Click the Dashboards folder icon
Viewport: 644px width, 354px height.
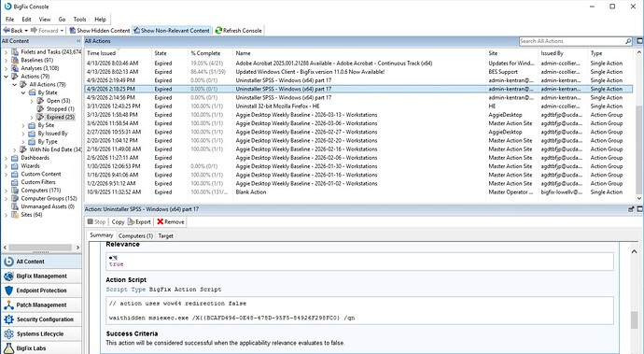coord(15,158)
